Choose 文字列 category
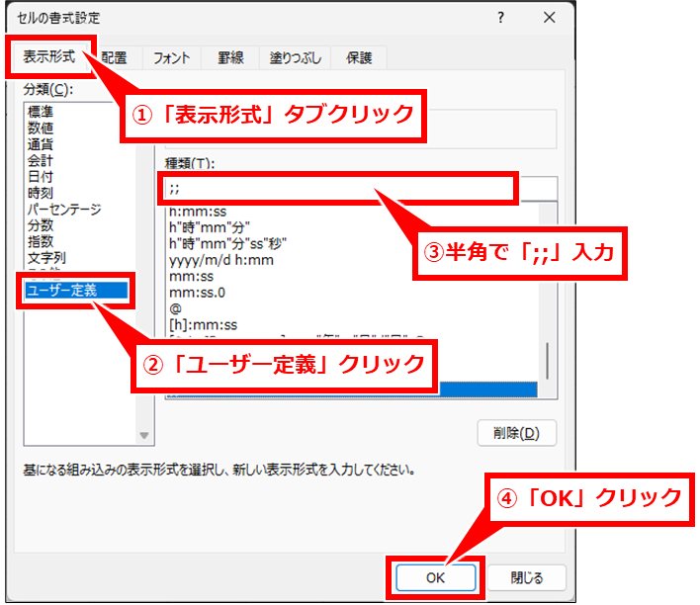 (x=46, y=257)
